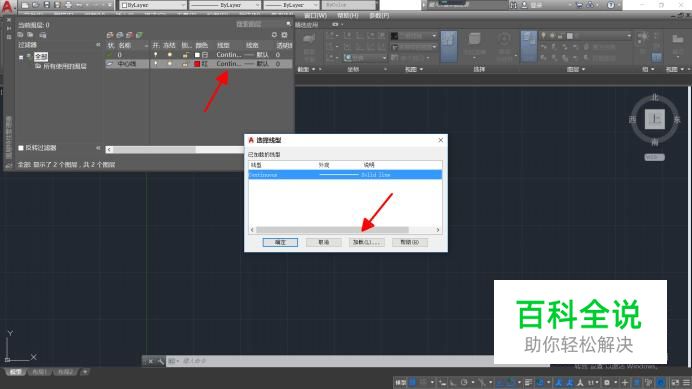Click the Save icon in quick access toolbar
This screenshot has height=389, width=692.
(x=46, y=5)
